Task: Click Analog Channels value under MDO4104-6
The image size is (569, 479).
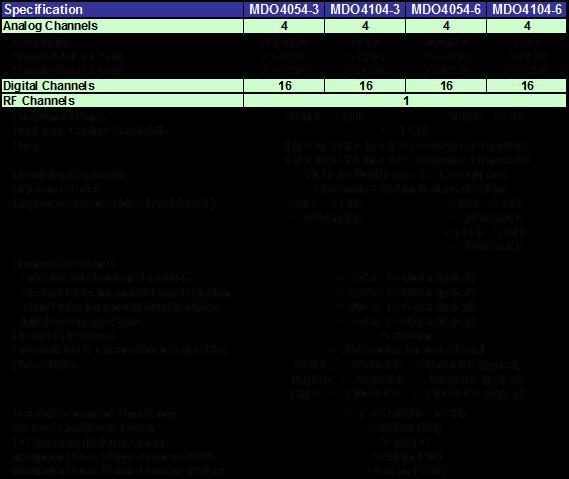Action: (x=527, y=26)
